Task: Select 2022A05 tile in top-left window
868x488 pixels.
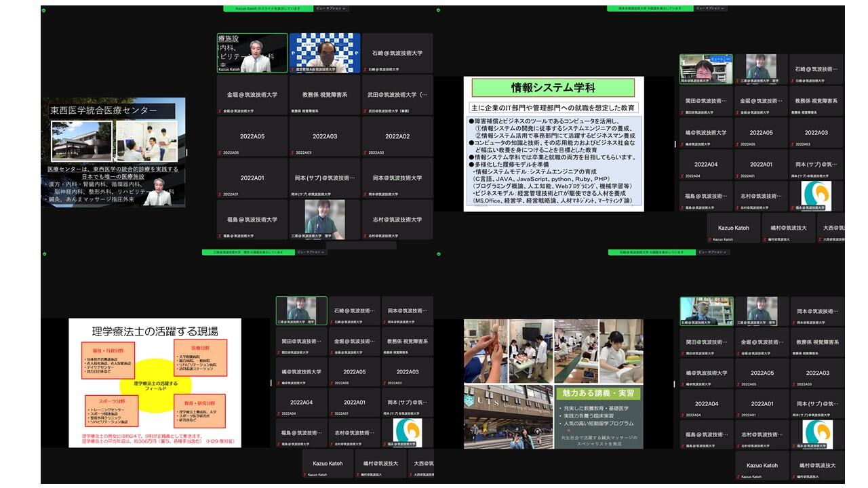Action: click(x=252, y=136)
